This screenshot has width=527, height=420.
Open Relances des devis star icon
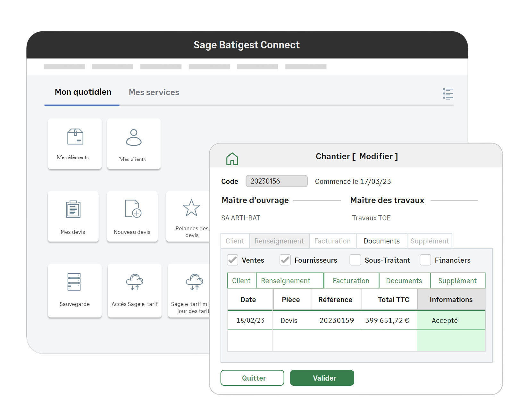click(191, 208)
